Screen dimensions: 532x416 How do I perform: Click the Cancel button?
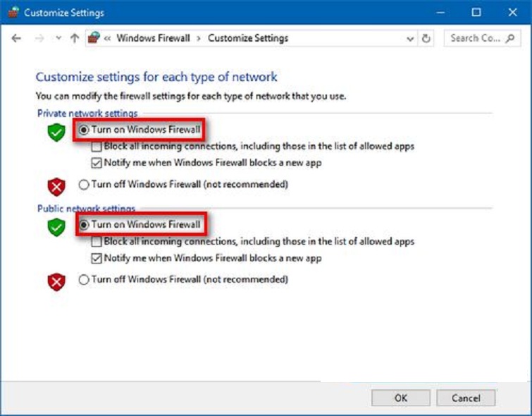click(466, 398)
